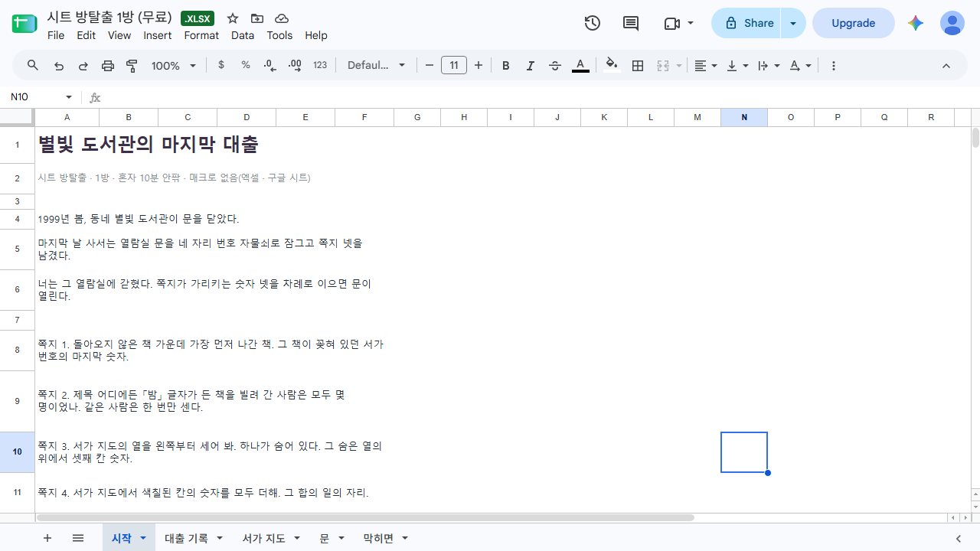Redo the last undone action

pyautogui.click(x=83, y=66)
